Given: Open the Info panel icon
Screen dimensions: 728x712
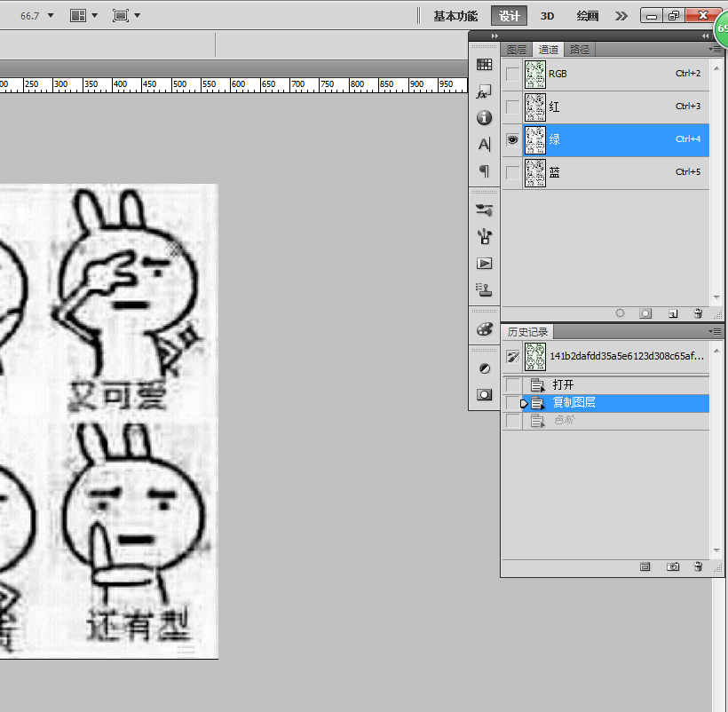Looking at the screenshot, I should pos(484,118).
